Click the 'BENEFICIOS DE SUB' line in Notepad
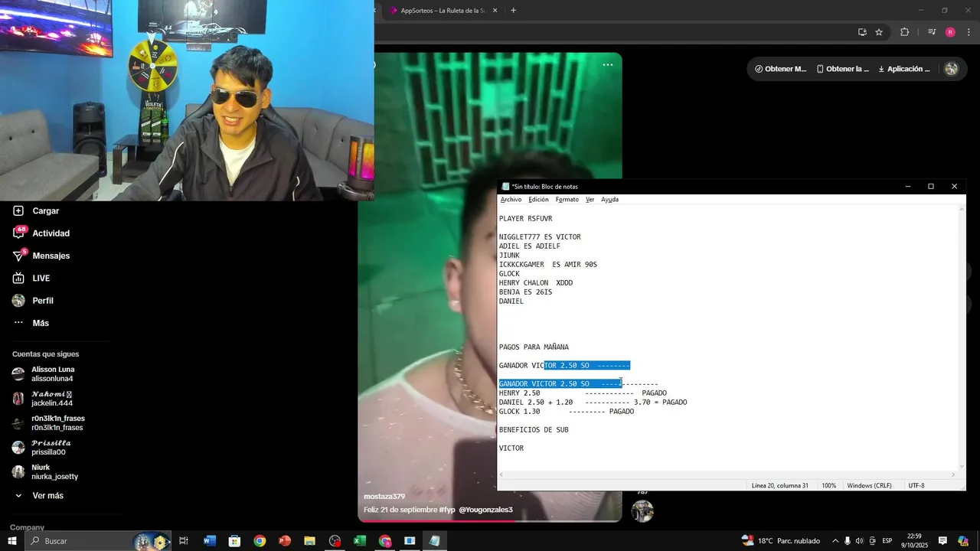The image size is (980, 551). 534,430
